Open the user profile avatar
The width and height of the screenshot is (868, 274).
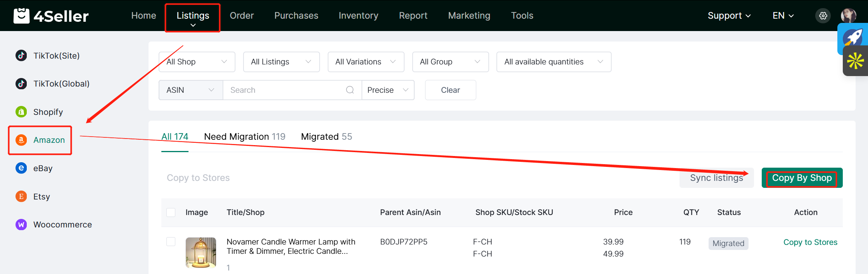click(x=848, y=16)
